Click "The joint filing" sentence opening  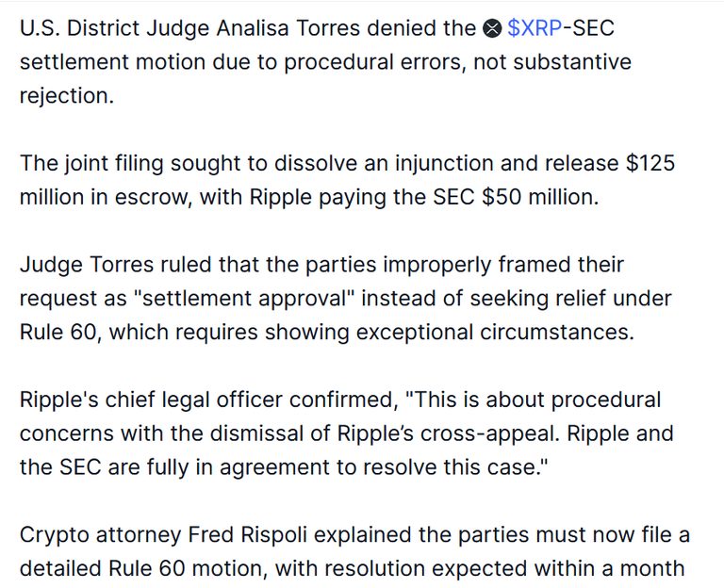coord(91,163)
